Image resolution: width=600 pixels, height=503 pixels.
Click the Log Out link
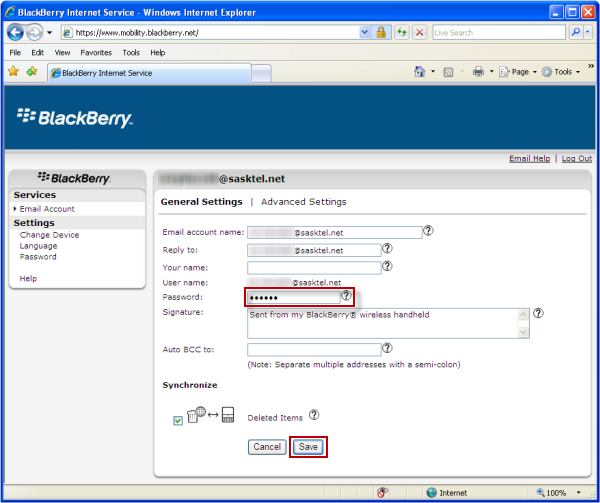click(577, 158)
